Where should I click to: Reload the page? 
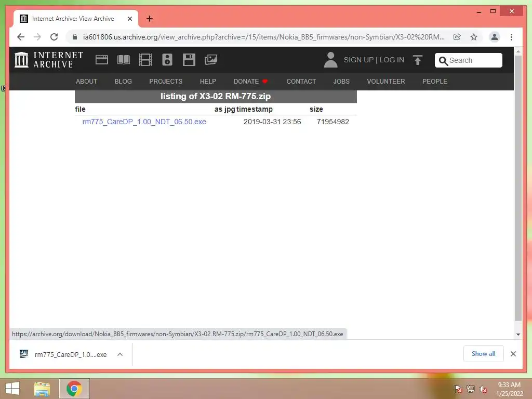pyautogui.click(x=54, y=37)
